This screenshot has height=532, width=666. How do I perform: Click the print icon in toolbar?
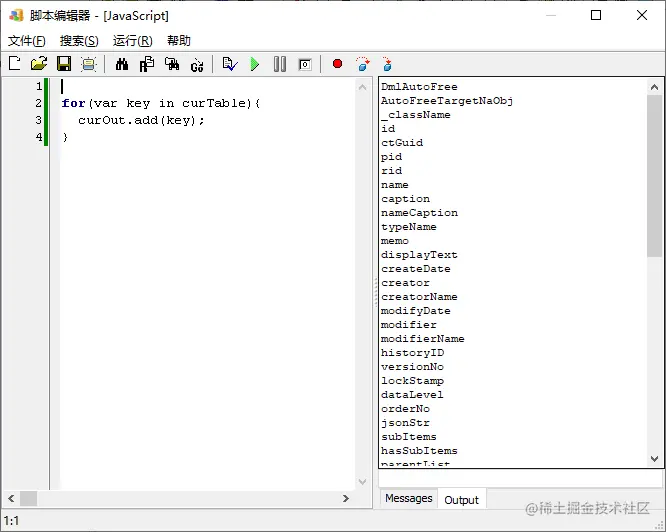coord(89,64)
